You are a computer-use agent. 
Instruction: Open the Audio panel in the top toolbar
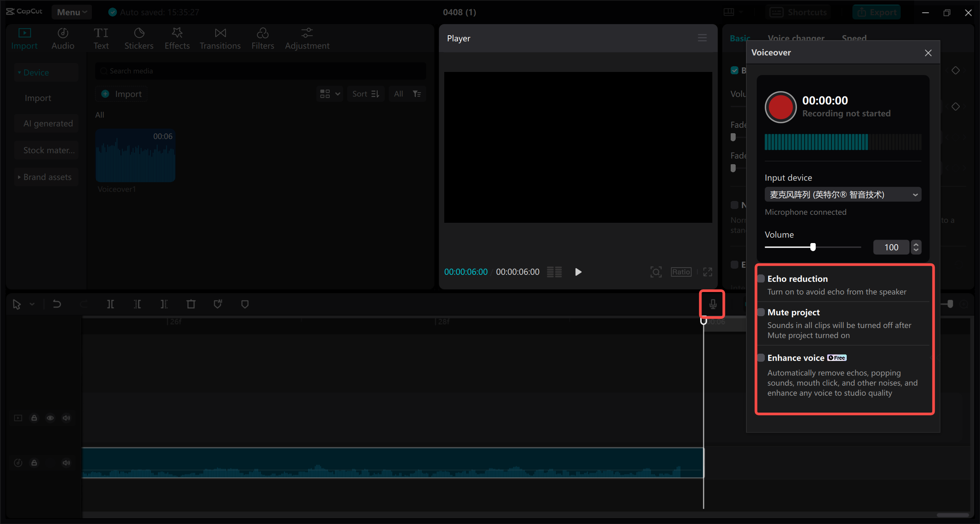pyautogui.click(x=62, y=38)
